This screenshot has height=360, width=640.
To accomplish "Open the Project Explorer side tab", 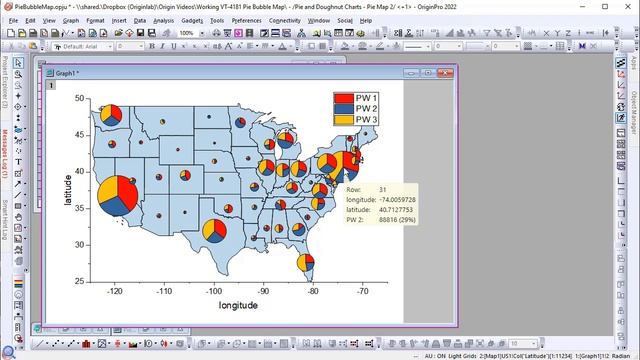I will coord(4,82).
